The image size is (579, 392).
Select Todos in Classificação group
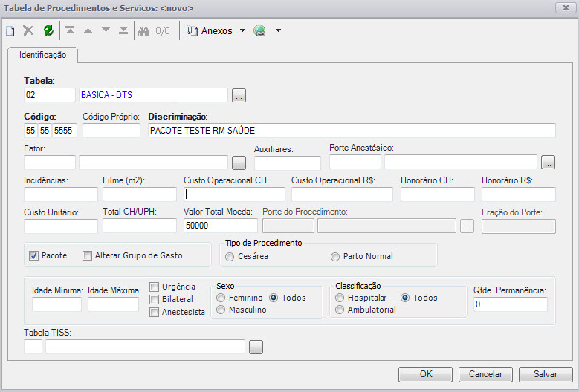(x=405, y=298)
